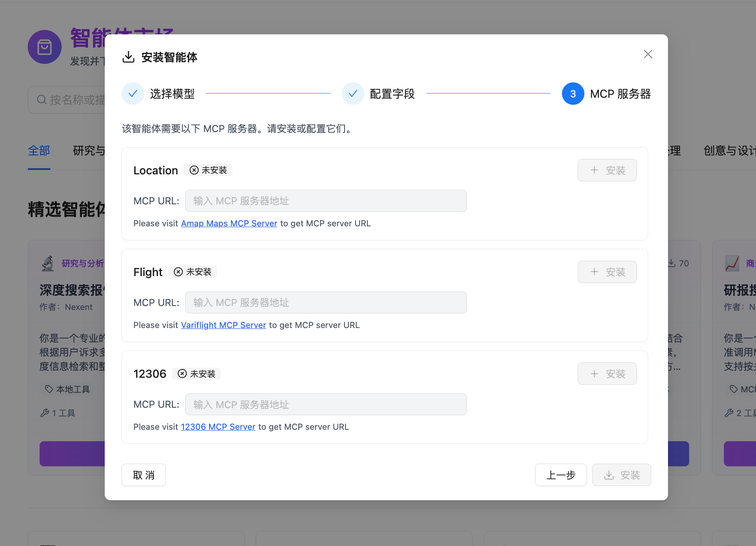Click the 未安装 status badge next to Flight
Image resolution: width=756 pixels, height=546 pixels.
tap(193, 272)
